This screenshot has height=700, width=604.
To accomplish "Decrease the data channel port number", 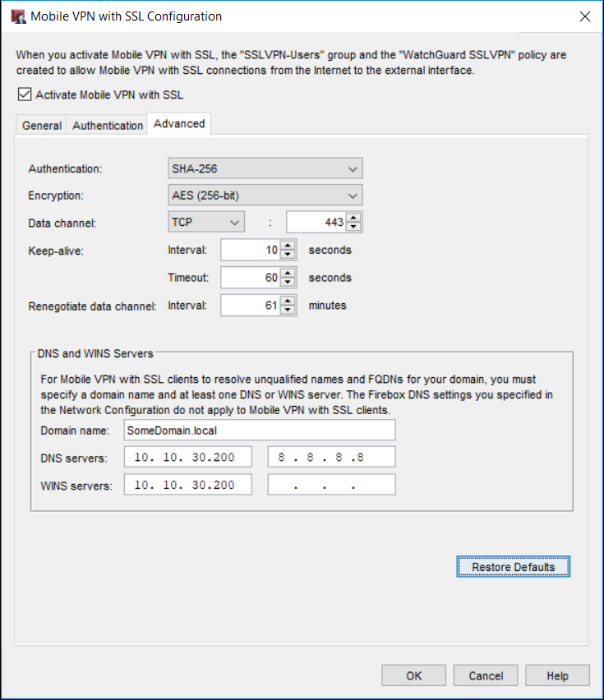I will pos(354,228).
